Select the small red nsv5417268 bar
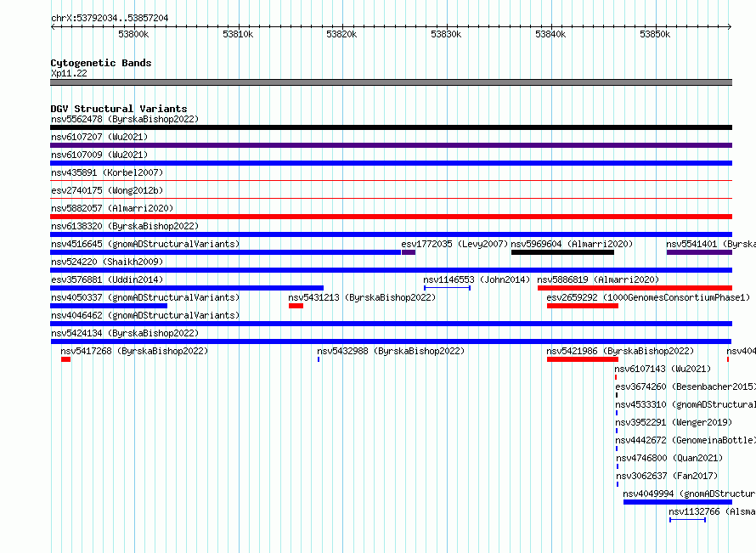The width and height of the screenshot is (756, 553). tap(66, 359)
